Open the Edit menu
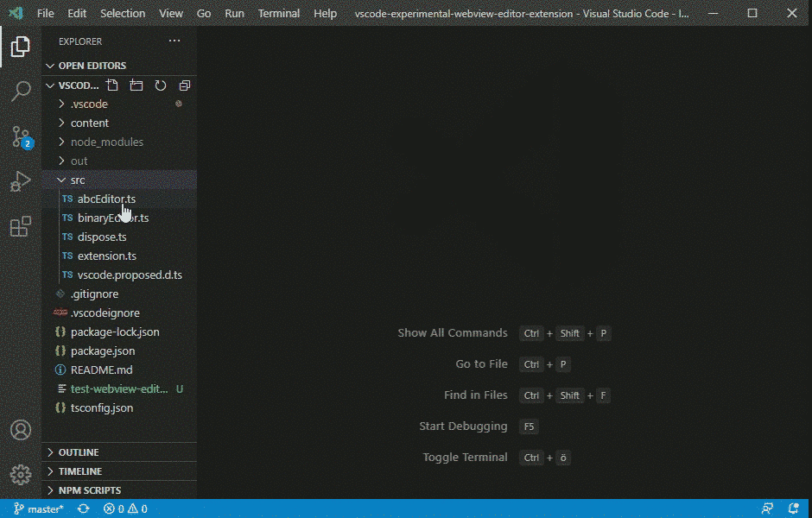Image resolution: width=812 pixels, height=518 pixels. tap(77, 14)
